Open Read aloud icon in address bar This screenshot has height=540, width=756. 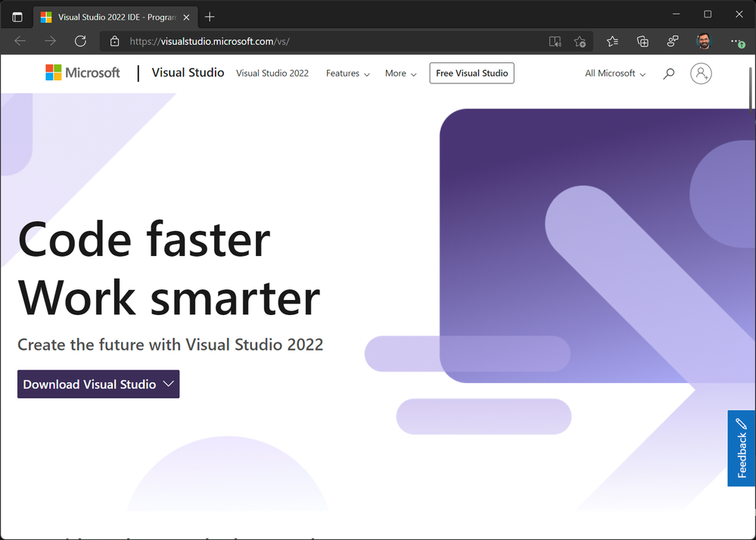[x=555, y=42]
